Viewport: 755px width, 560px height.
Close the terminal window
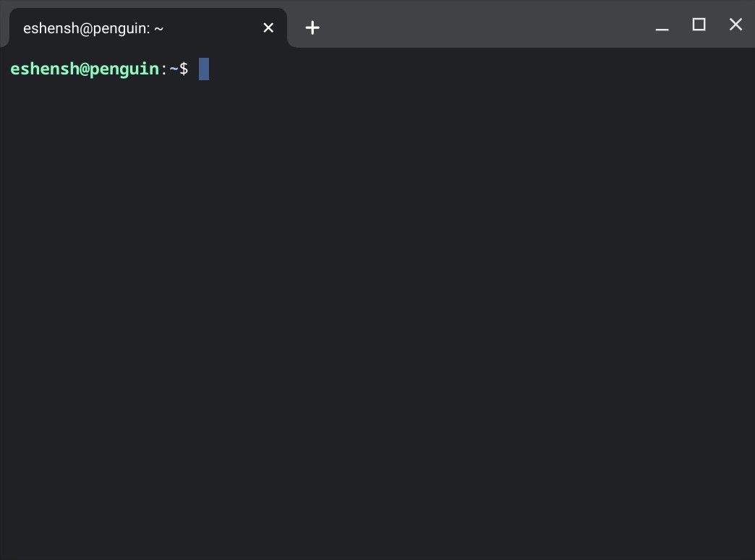pos(735,25)
